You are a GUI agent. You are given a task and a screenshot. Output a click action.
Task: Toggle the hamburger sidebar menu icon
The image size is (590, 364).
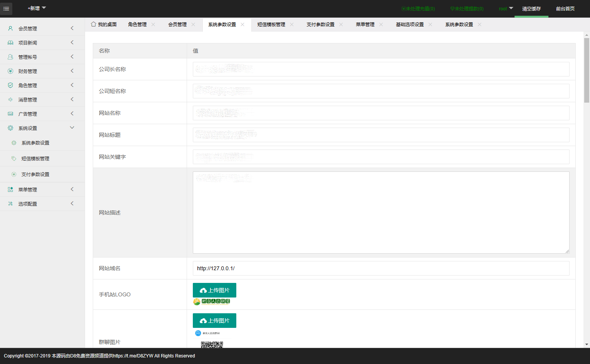(6, 8)
